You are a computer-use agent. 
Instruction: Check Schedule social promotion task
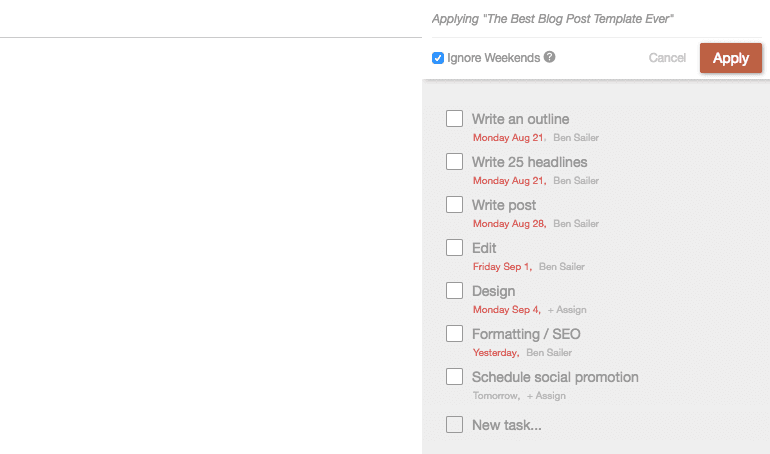[x=454, y=376]
